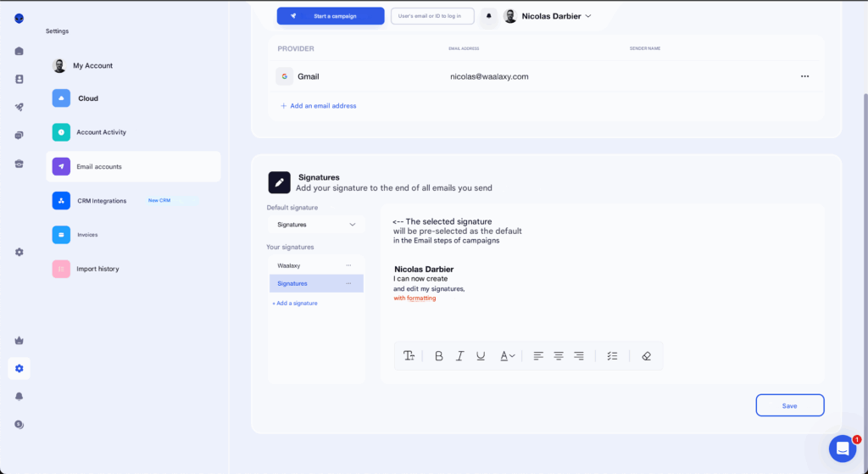Select the Signatures signature in list

point(316,283)
